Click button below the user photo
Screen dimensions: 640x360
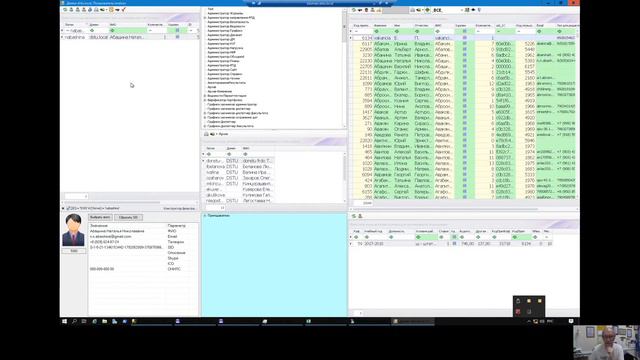74,251
